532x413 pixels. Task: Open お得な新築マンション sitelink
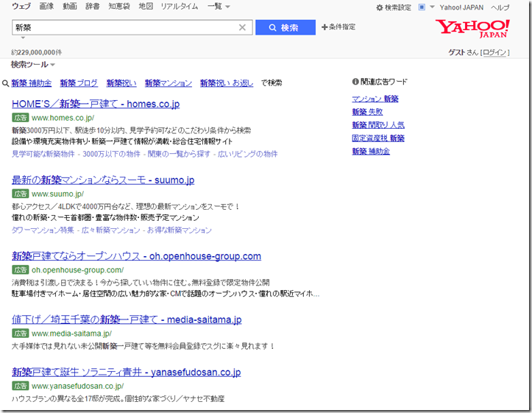(x=179, y=230)
